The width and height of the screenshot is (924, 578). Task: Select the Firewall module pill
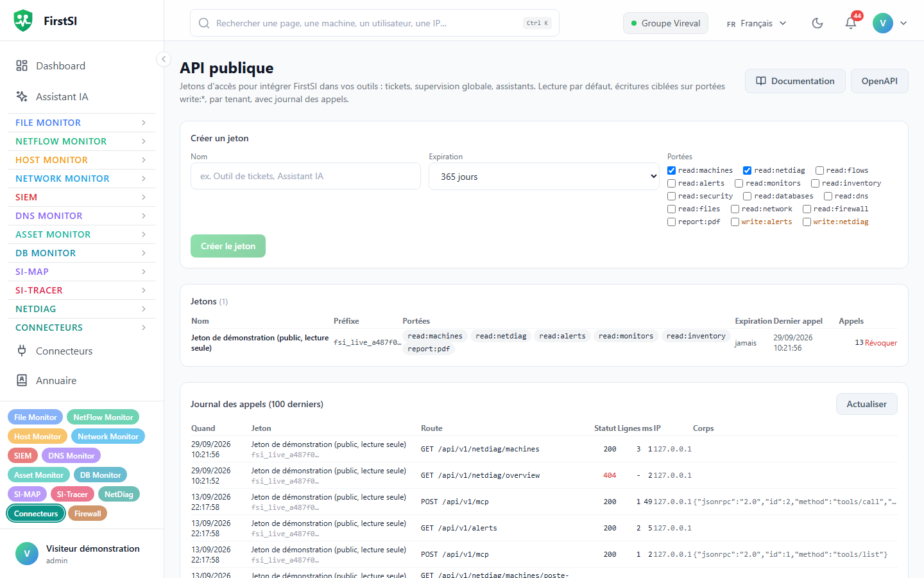pos(88,513)
